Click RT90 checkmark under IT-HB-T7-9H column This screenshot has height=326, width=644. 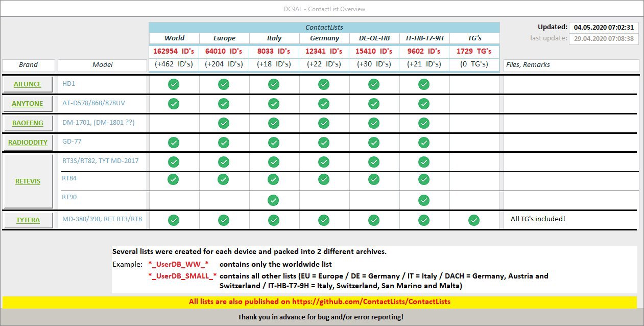pyautogui.click(x=424, y=200)
